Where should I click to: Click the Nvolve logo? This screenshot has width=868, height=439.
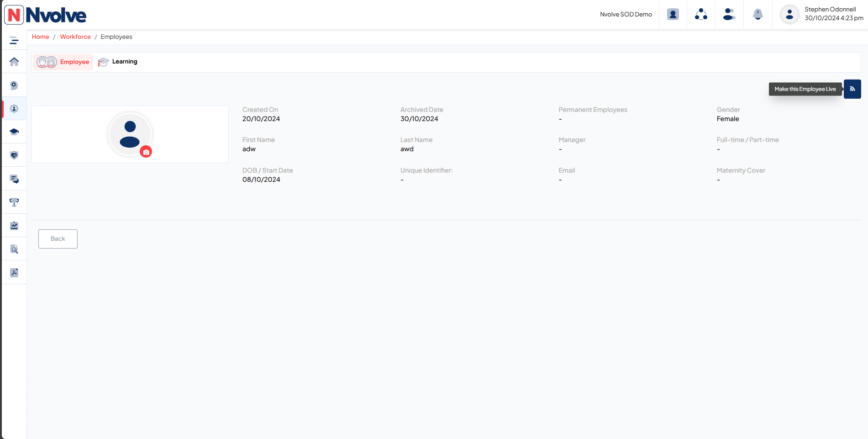click(46, 15)
